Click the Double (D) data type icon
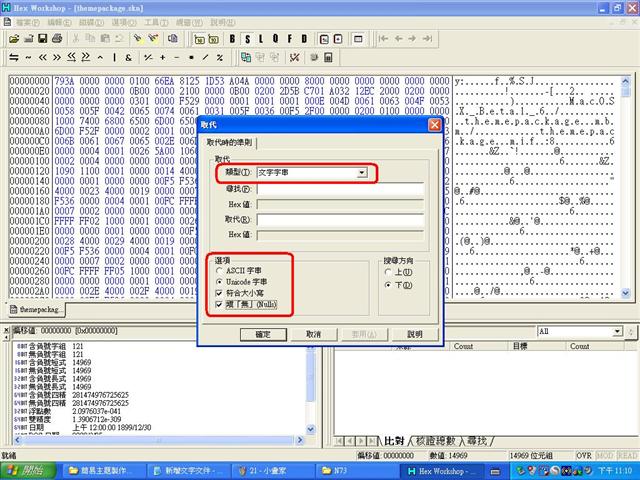Screen dimensions: 640x480 [x=304, y=39]
